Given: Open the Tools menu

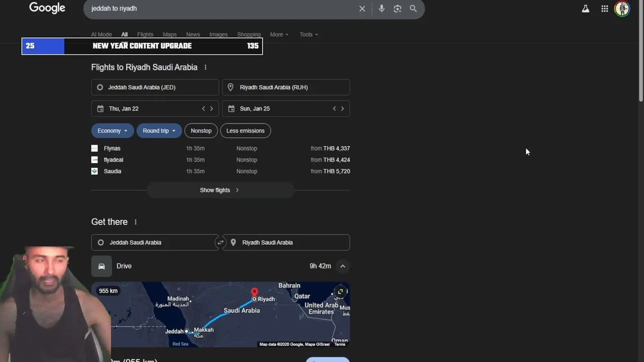Looking at the screenshot, I should [x=309, y=35].
